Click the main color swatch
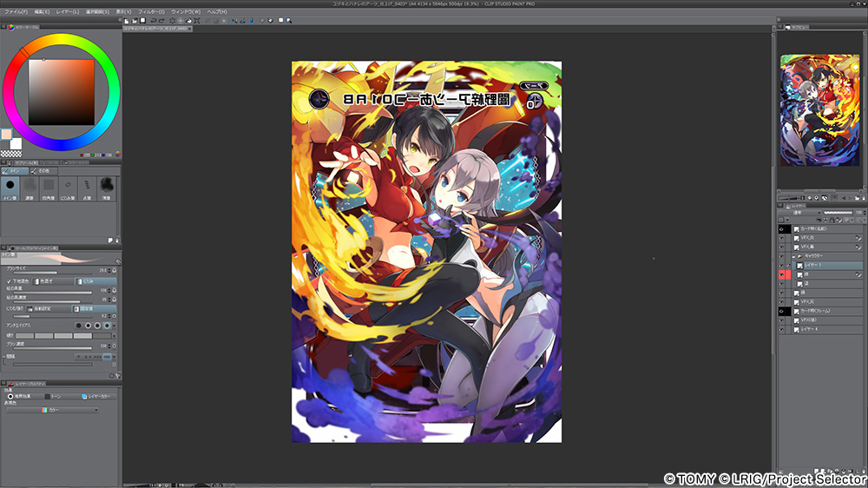The height and width of the screenshot is (488, 868). (x=6, y=134)
